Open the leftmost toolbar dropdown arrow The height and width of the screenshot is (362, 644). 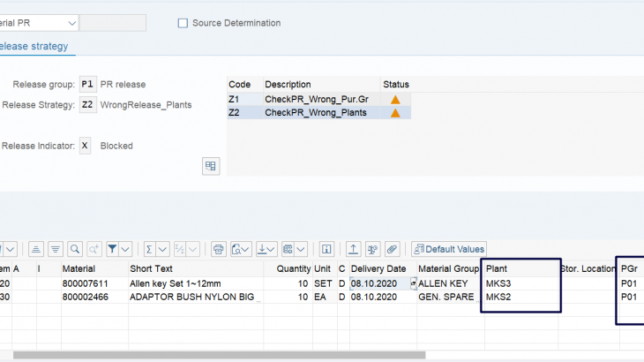[11, 249]
